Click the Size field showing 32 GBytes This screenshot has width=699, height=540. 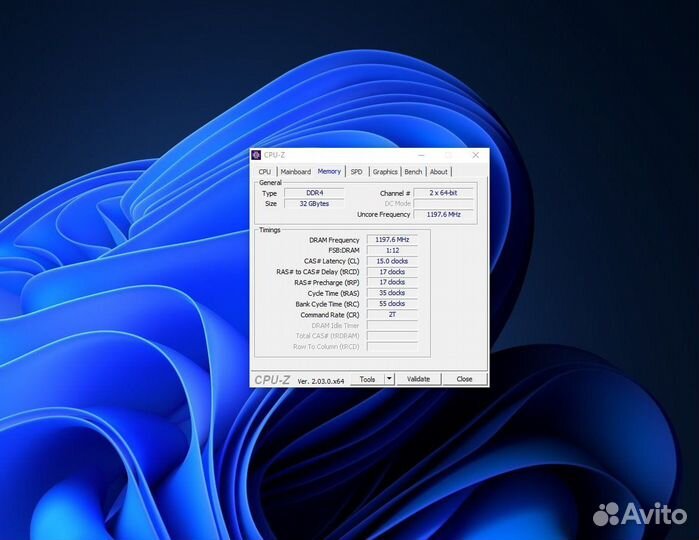314,203
